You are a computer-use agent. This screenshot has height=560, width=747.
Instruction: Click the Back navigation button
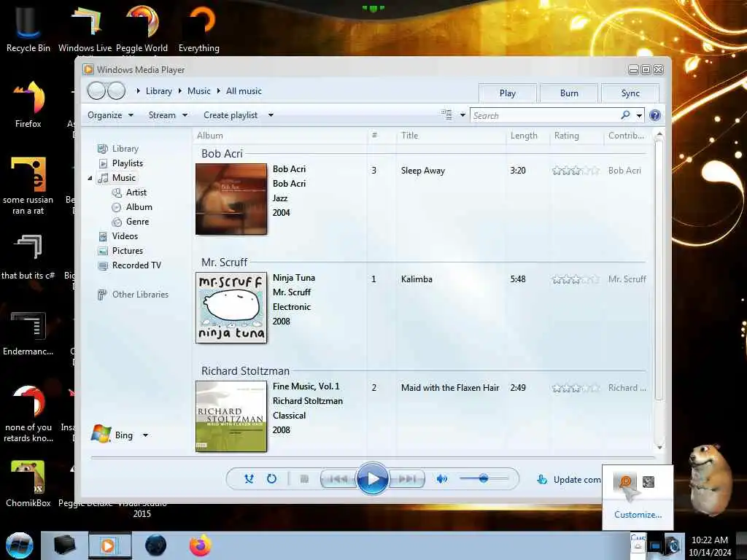tap(96, 90)
